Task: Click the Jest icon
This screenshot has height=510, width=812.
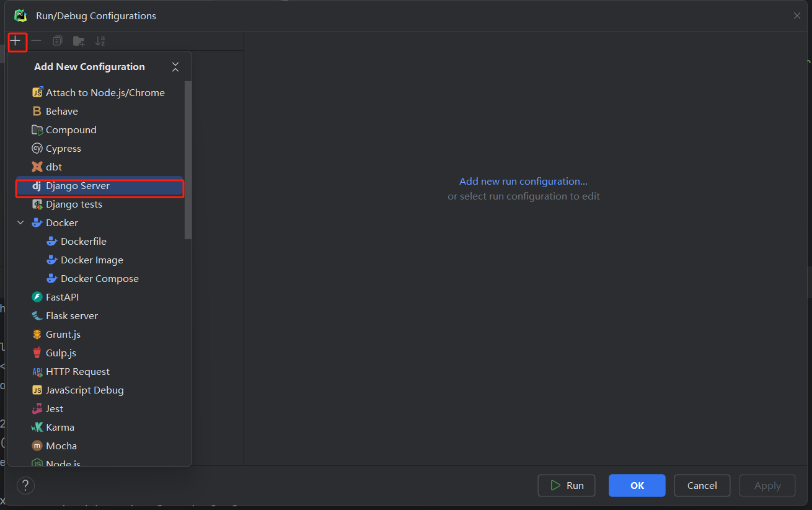Action: (37, 408)
